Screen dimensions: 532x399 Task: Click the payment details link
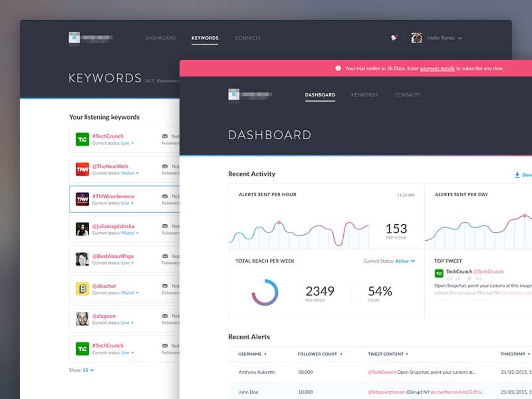click(x=437, y=69)
